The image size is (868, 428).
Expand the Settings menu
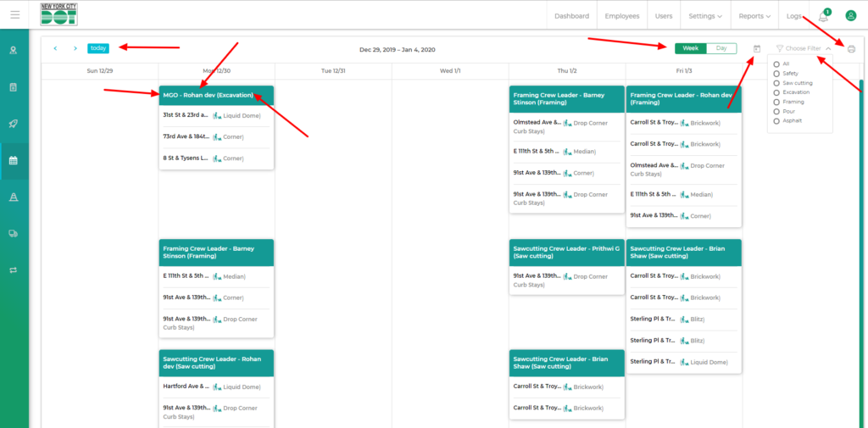click(x=705, y=16)
